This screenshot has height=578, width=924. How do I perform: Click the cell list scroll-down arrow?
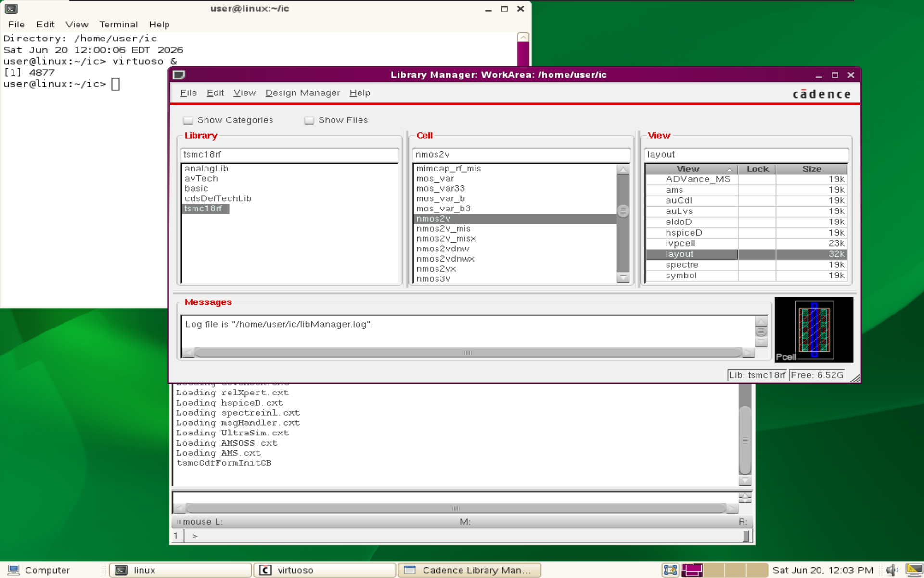(623, 278)
